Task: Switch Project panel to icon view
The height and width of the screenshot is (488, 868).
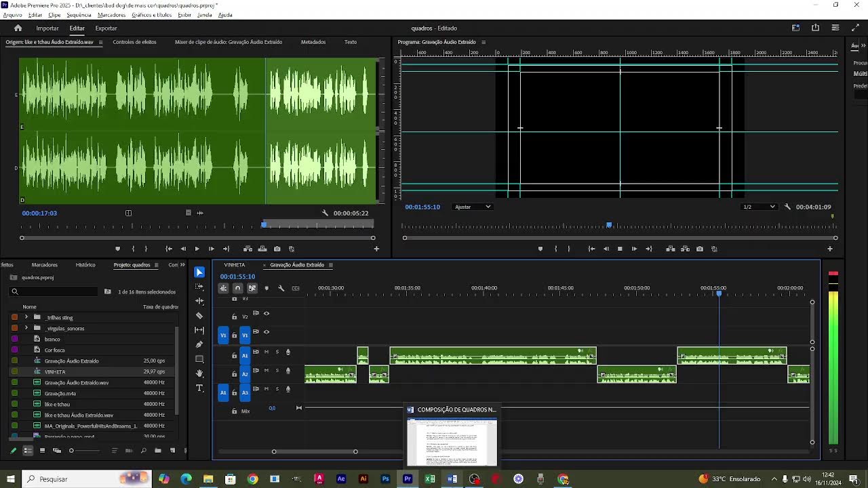Action: 42,450
